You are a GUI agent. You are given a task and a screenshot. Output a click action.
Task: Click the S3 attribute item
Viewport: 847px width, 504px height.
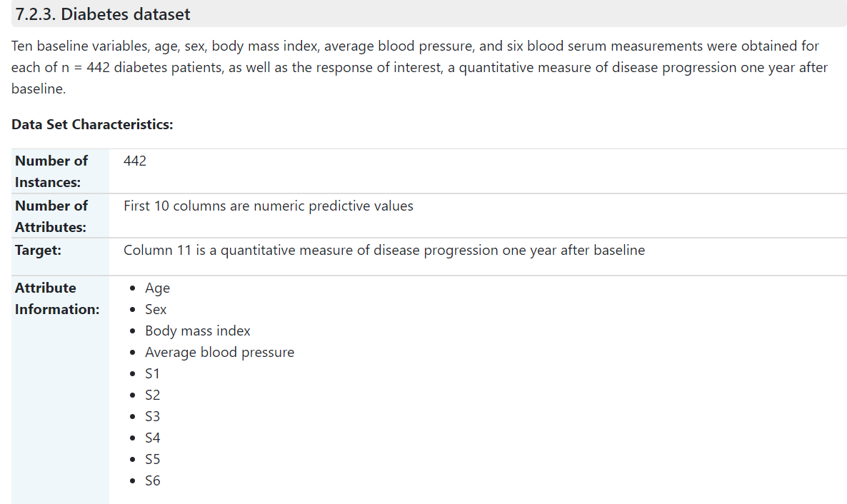point(152,416)
